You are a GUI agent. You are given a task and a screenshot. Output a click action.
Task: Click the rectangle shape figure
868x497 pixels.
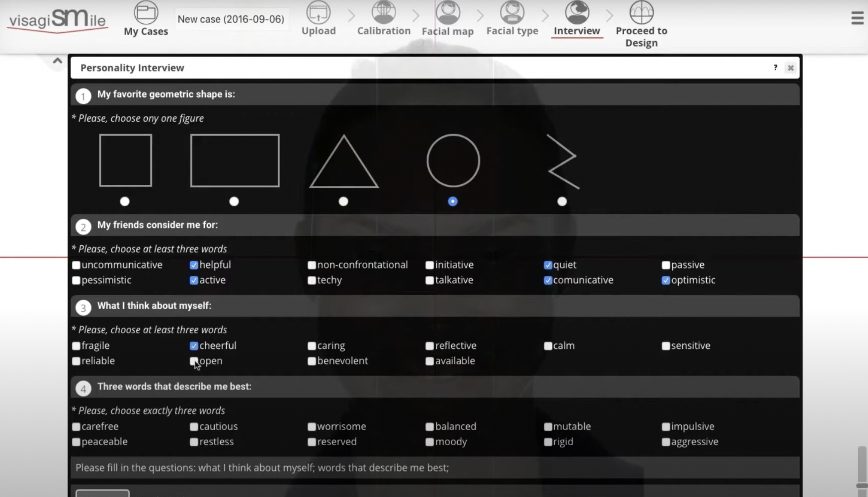pyautogui.click(x=235, y=160)
